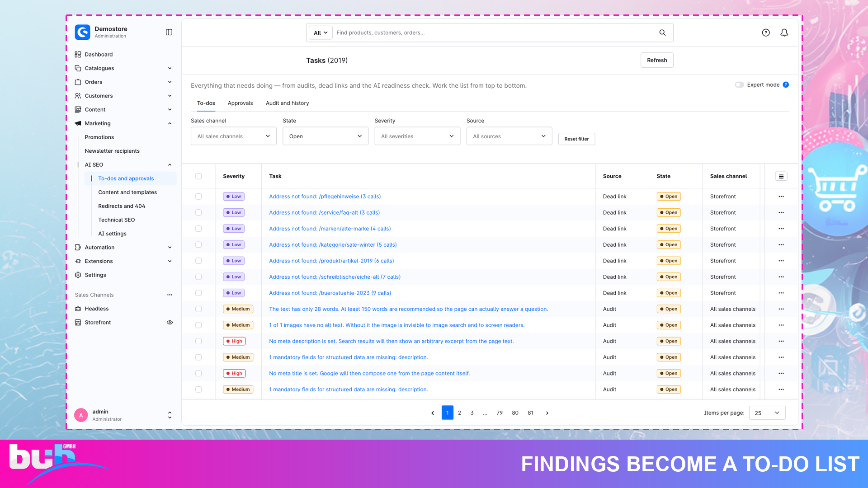Open the Source filter dropdown
This screenshot has height=488, width=868.
click(x=509, y=136)
